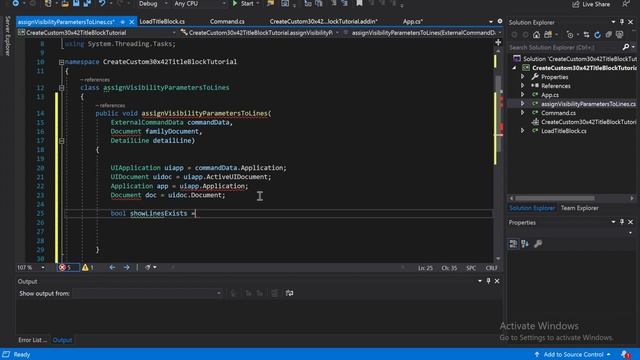Pin the Properties panel
640x360 pixels.
coord(622,222)
